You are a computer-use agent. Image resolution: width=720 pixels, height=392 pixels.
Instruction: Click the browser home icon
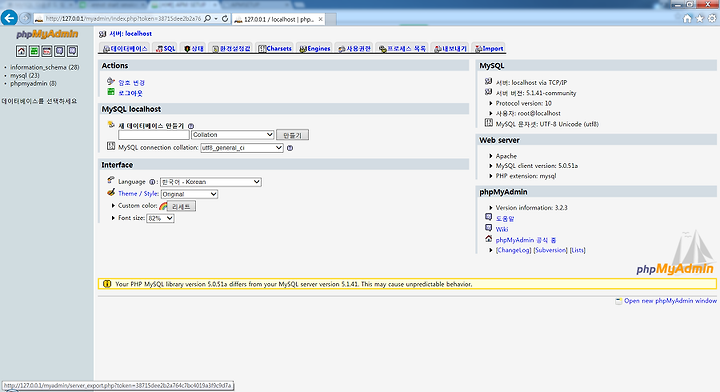pyautogui.click(x=687, y=18)
